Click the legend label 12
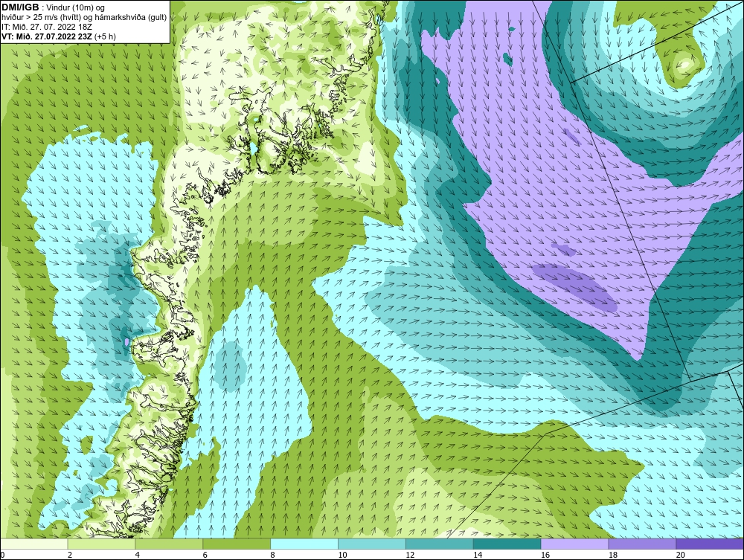Viewport: 744px width, 560px height. coord(409,555)
